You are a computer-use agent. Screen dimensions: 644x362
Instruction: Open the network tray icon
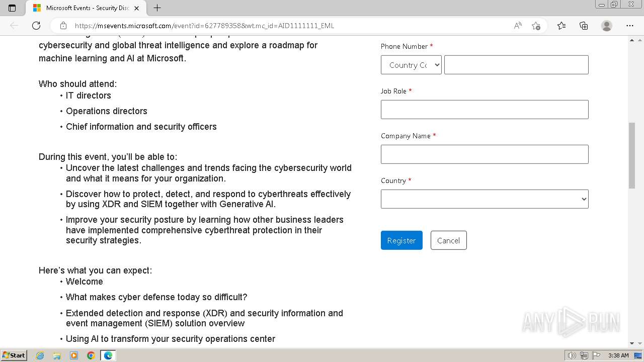(584, 355)
